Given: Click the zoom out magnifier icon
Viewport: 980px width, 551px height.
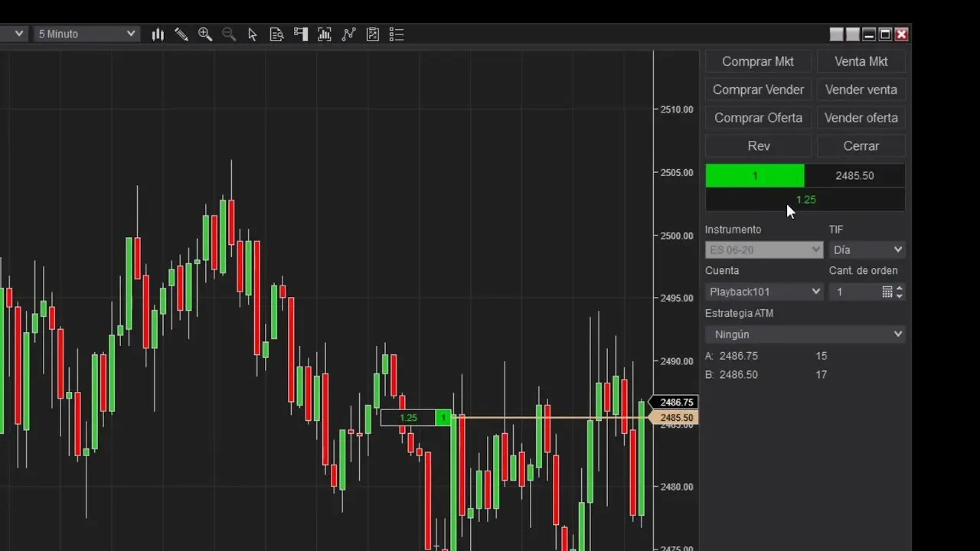Looking at the screenshot, I should click(228, 34).
